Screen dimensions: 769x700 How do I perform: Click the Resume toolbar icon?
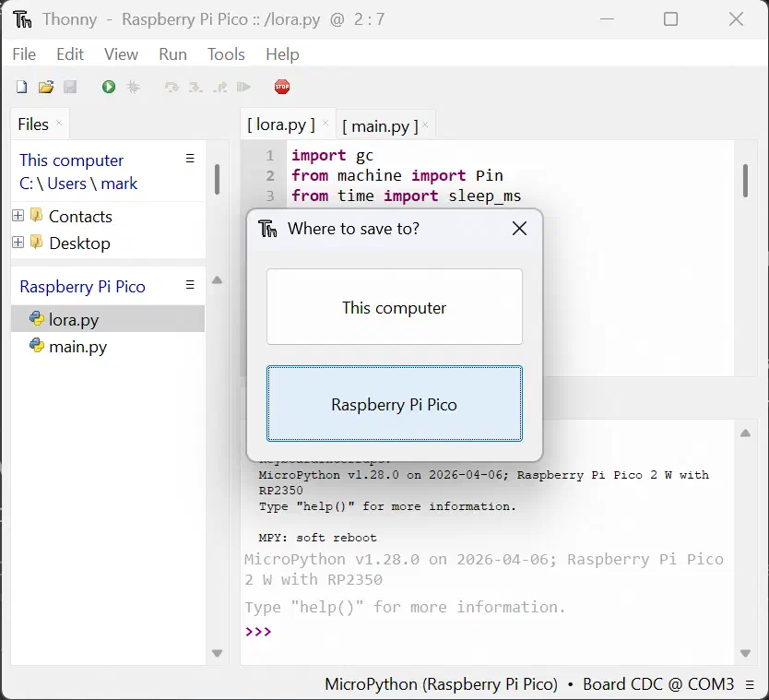pyautogui.click(x=243, y=88)
